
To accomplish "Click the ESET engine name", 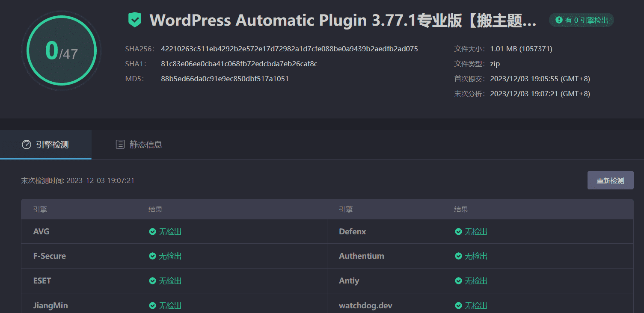I will (42, 281).
